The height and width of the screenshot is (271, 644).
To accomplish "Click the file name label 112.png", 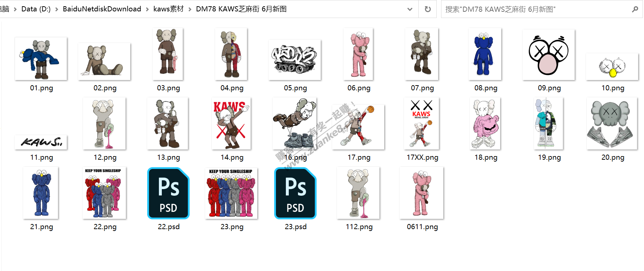I will [359, 227].
